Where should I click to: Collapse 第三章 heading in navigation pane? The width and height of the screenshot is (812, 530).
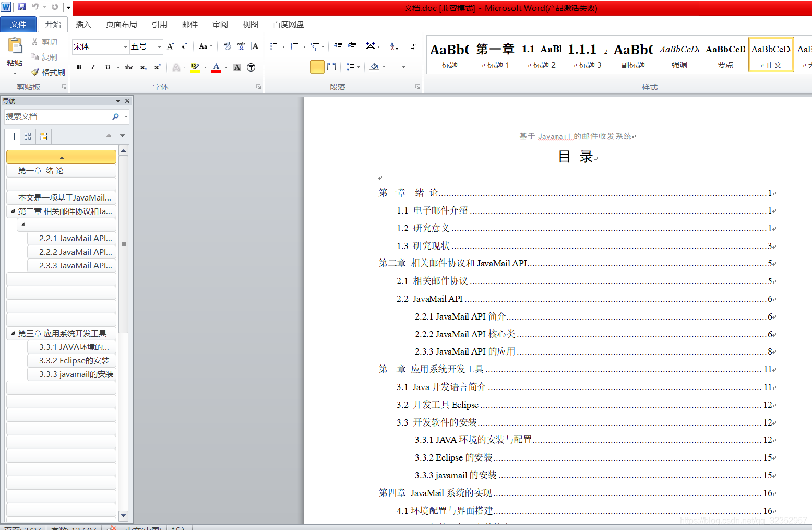[13, 333]
